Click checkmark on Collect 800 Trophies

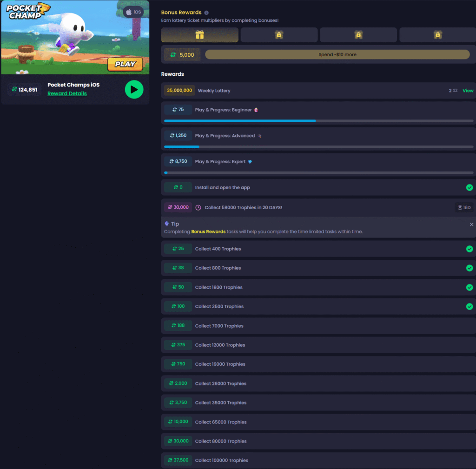(x=469, y=268)
